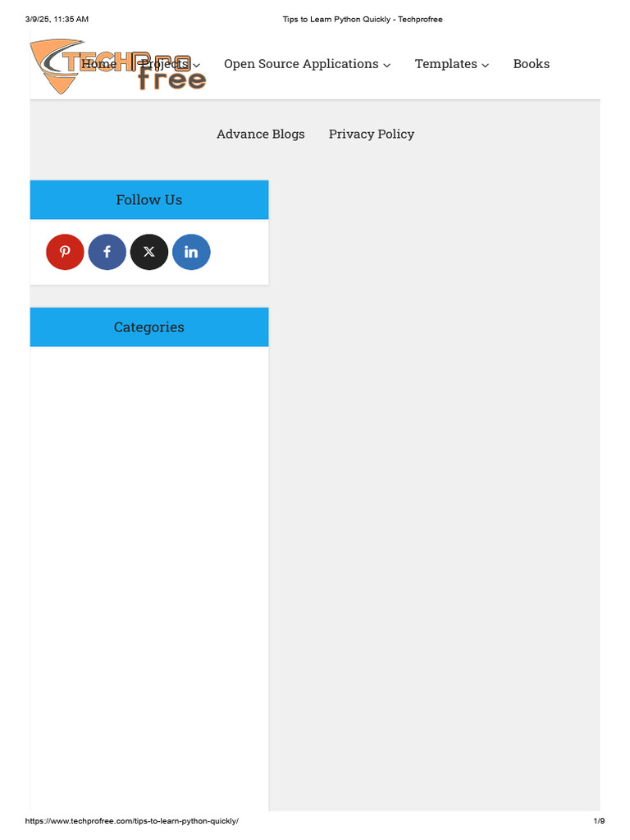The width and height of the screenshot is (630, 840).
Task: Click the page title at top
Action: pyautogui.click(x=363, y=20)
